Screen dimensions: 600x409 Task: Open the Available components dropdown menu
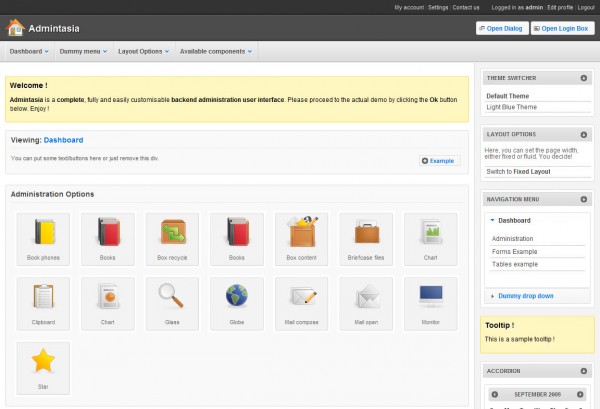[x=216, y=51]
